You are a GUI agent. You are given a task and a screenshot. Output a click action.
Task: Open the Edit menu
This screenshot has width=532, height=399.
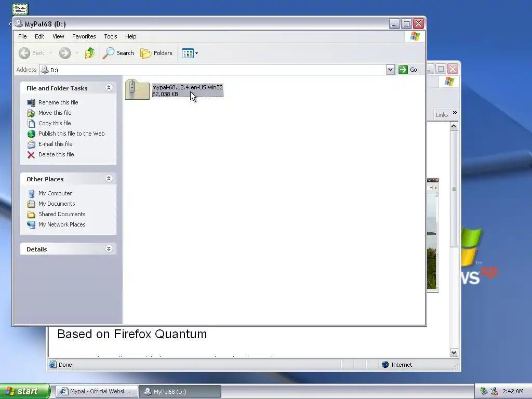coord(39,36)
